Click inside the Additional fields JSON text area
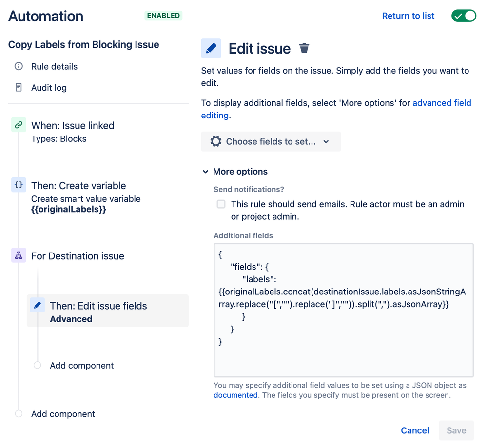The height and width of the screenshot is (448, 487). 344,310
